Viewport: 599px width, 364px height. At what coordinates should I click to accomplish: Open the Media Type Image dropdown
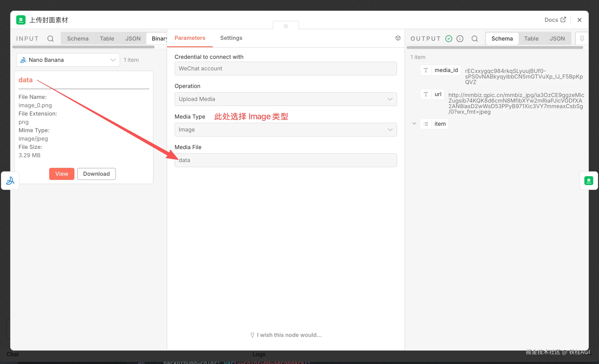(285, 130)
